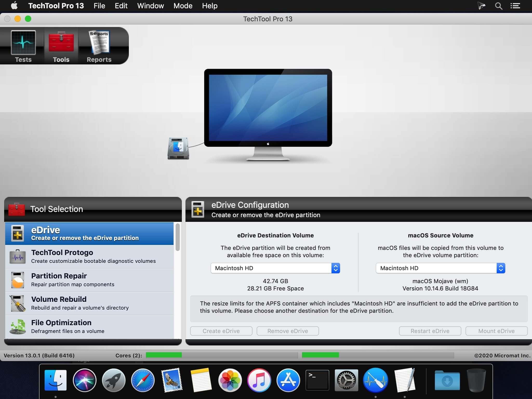
Task: Open Safari from the Dock
Action: point(143,380)
